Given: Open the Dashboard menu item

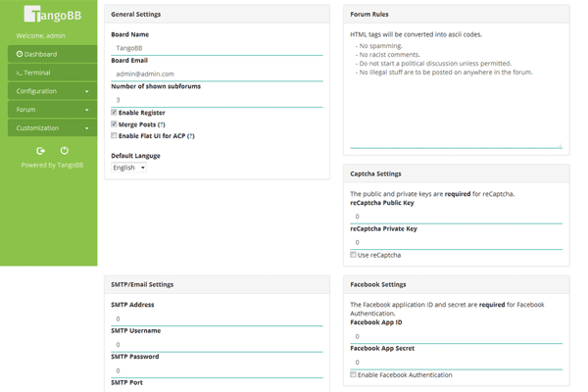Looking at the screenshot, I should [x=49, y=54].
